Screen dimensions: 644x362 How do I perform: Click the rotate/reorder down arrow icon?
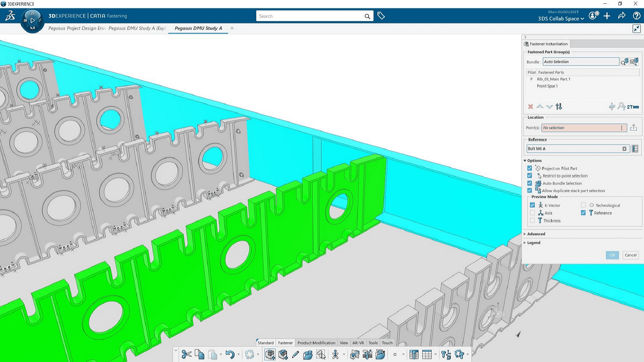click(x=549, y=107)
